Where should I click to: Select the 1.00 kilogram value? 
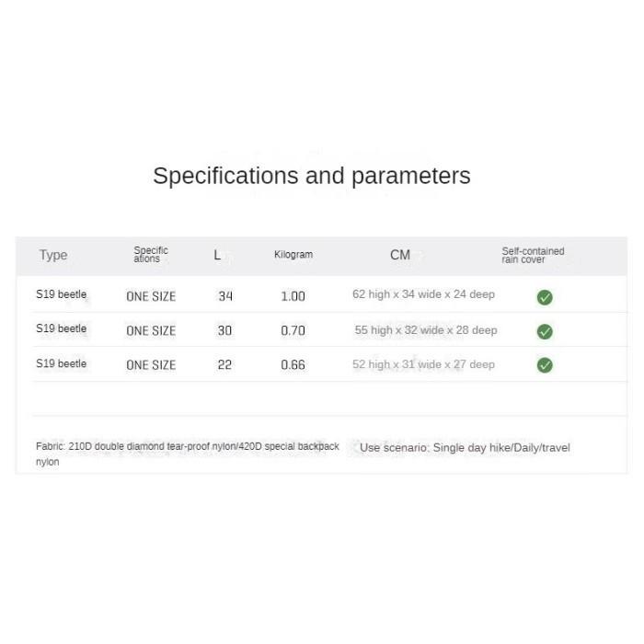click(x=293, y=296)
